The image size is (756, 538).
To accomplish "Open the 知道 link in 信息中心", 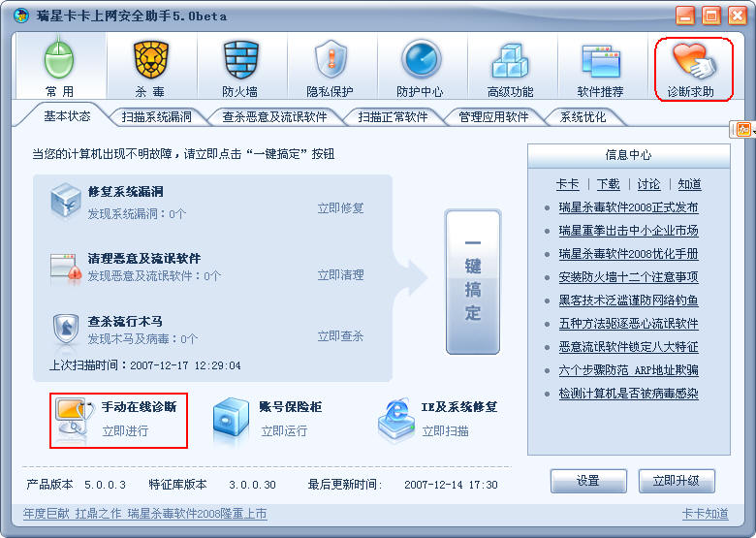I will point(689,184).
